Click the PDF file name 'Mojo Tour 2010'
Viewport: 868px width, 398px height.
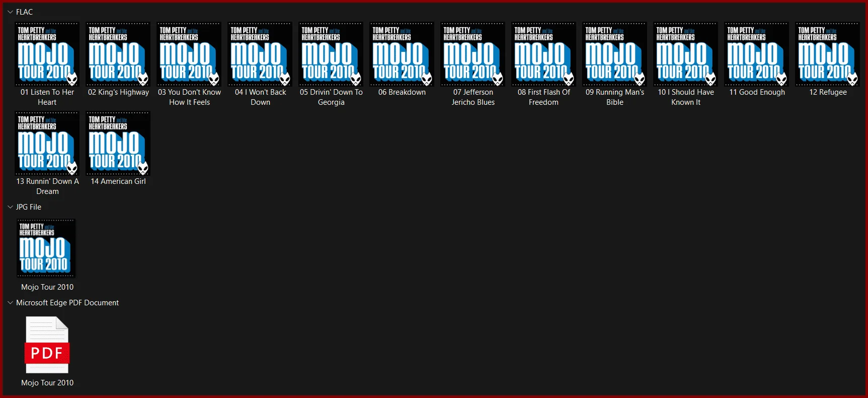tap(47, 383)
